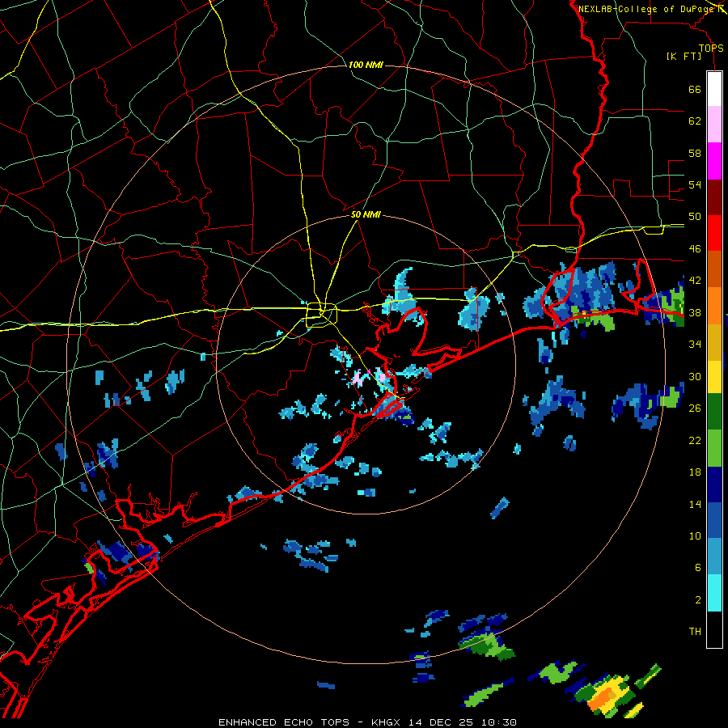The image size is (728, 728).
Task: Click the '58' legend value
Action: 695,153
